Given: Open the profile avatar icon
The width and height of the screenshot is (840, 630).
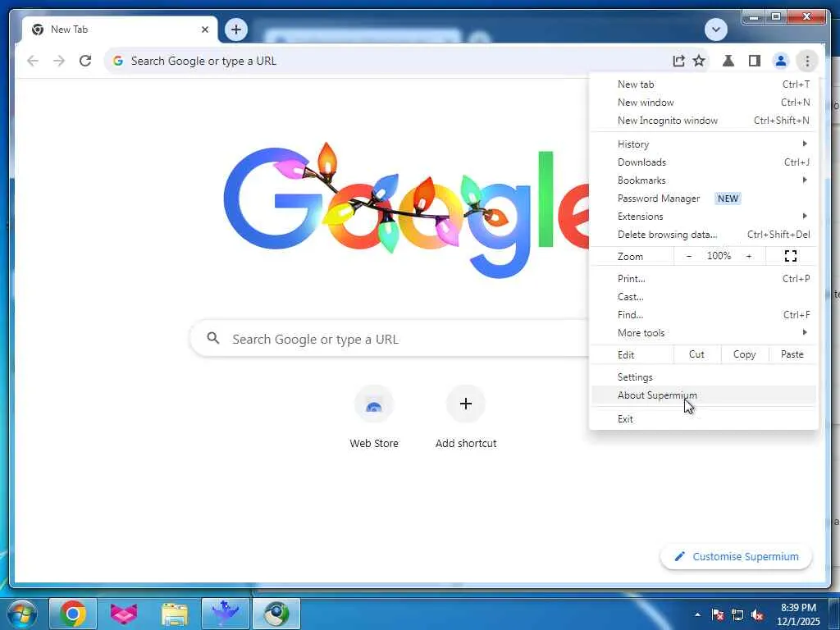Looking at the screenshot, I should (x=781, y=61).
